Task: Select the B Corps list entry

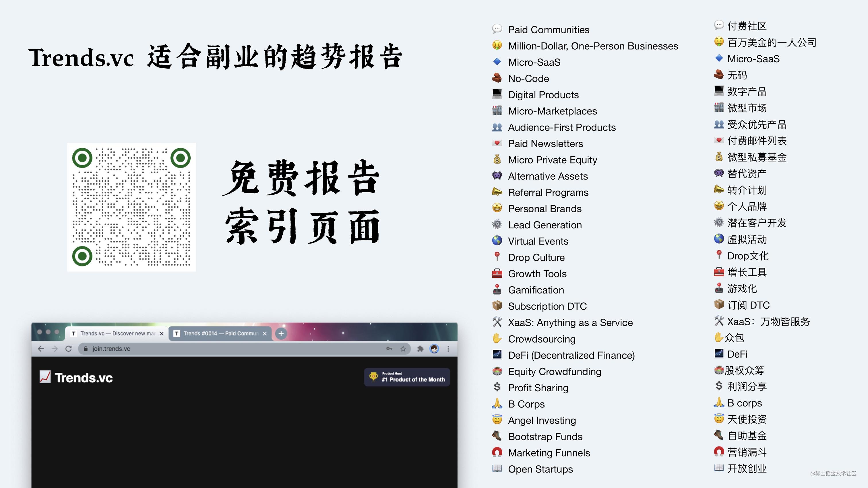Action: [526, 404]
